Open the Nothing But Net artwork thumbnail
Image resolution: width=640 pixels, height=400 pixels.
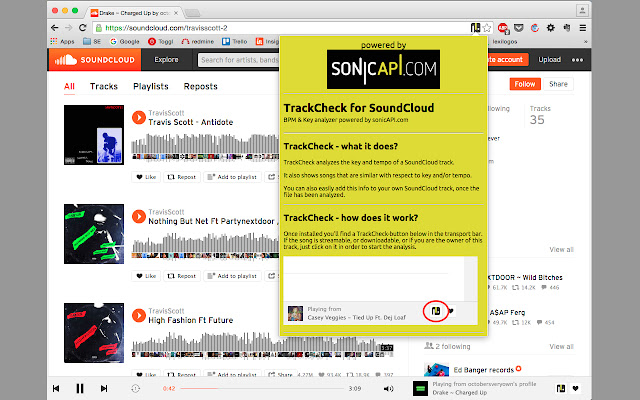tap(94, 234)
